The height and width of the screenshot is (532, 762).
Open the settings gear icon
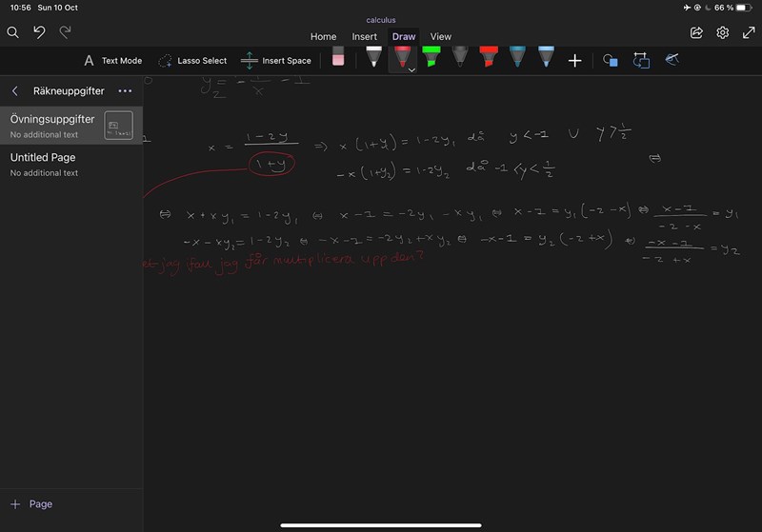click(x=723, y=32)
